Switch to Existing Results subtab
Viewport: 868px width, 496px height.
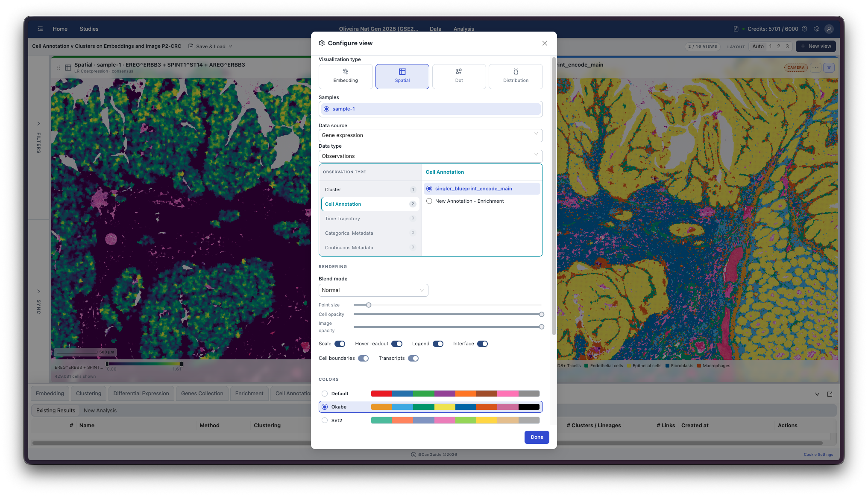[x=56, y=411]
